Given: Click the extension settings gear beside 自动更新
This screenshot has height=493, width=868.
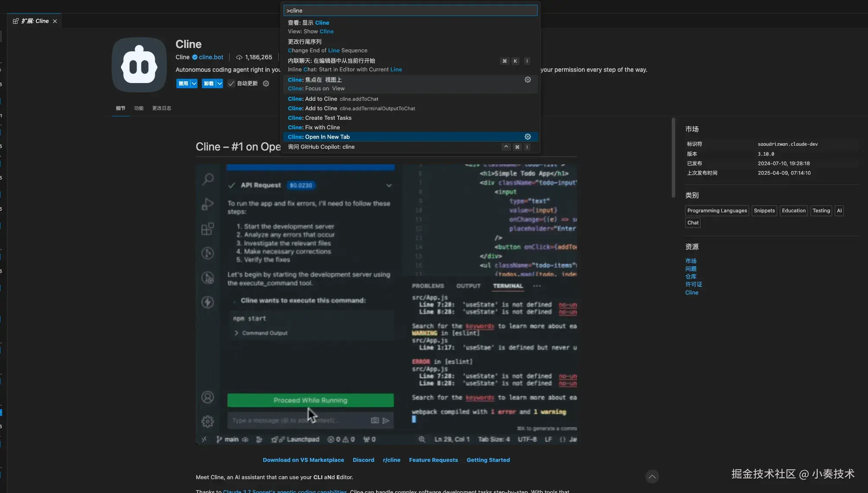Looking at the screenshot, I should (x=266, y=83).
